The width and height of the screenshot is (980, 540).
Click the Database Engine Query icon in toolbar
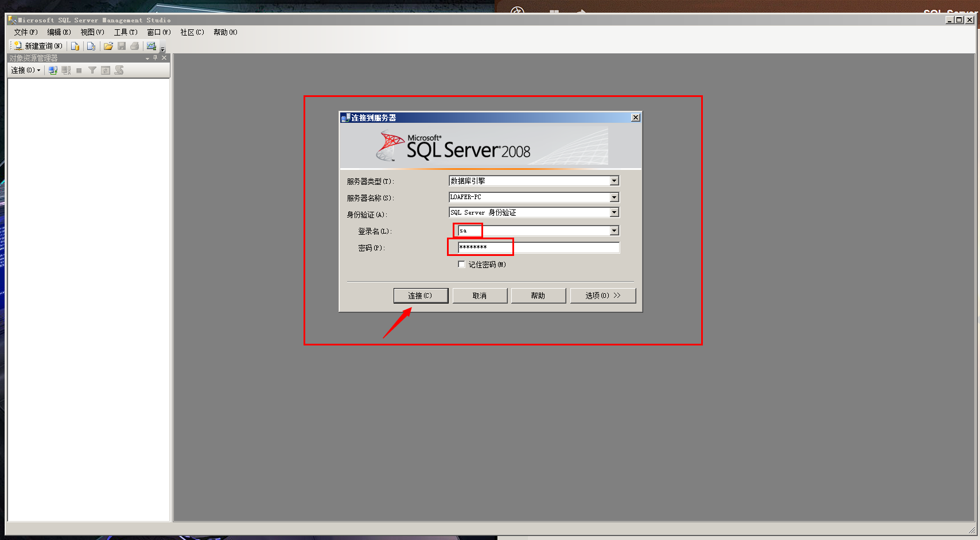point(75,46)
